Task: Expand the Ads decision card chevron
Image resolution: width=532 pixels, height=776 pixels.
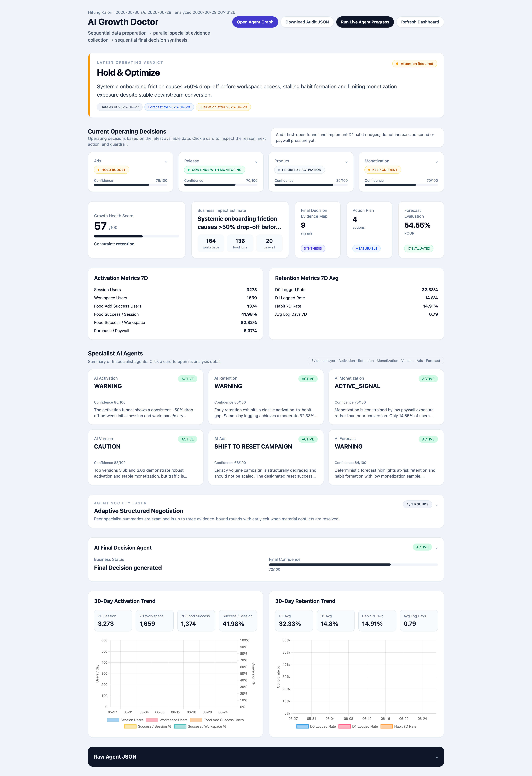Action: tap(166, 162)
